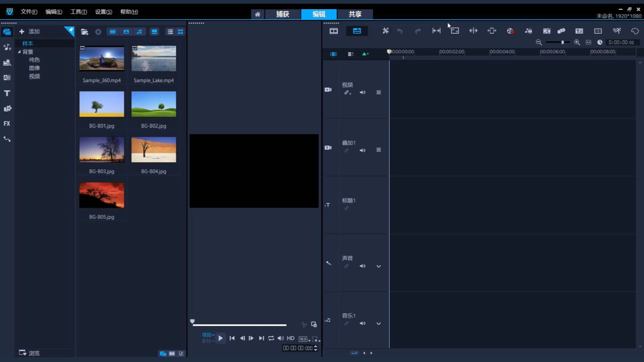The image size is (644, 362).
Task: Toggle show photos filter in library
Action: pos(126,32)
